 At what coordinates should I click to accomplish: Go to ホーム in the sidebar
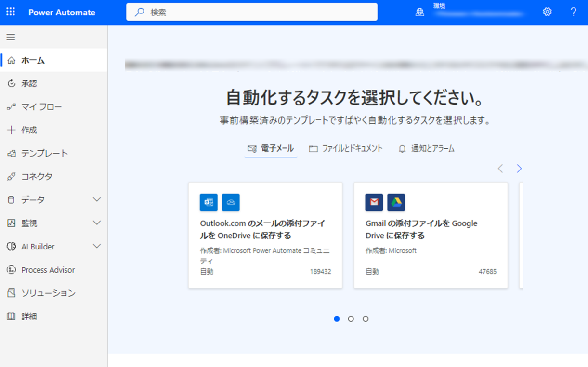click(53, 60)
